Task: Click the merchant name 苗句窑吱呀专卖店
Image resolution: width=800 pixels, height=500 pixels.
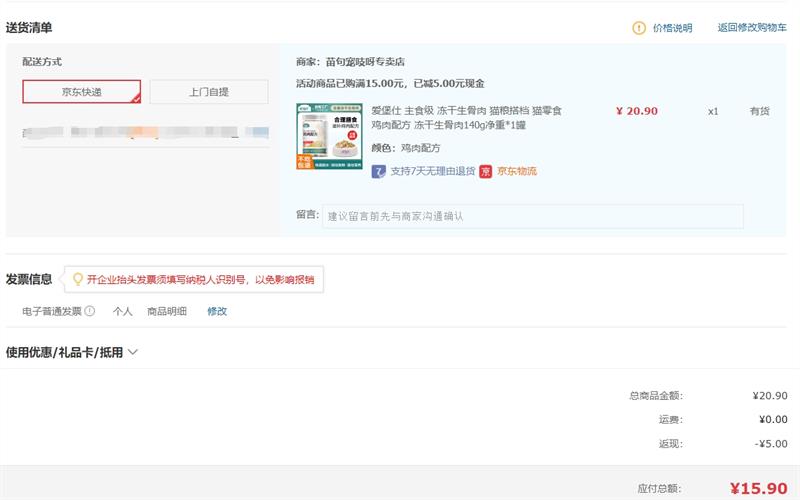Action: pos(365,62)
